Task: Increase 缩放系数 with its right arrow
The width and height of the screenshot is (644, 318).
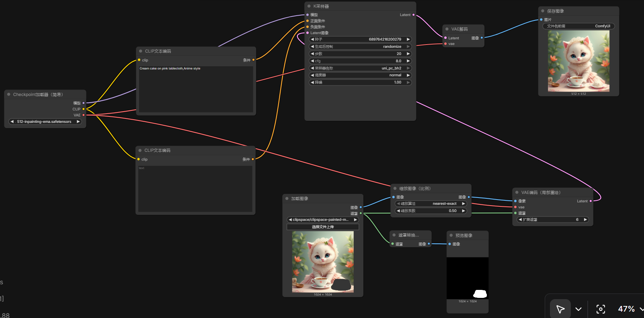Action: (463, 211)
